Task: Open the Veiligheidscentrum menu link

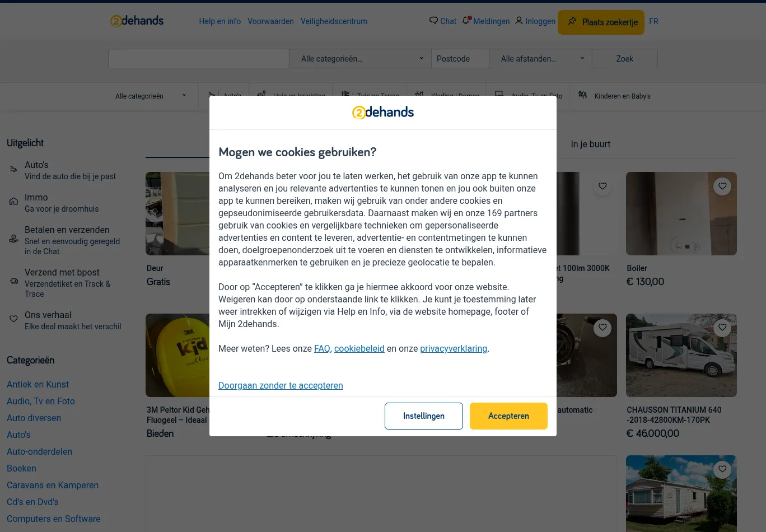Action: click(334, 21)
